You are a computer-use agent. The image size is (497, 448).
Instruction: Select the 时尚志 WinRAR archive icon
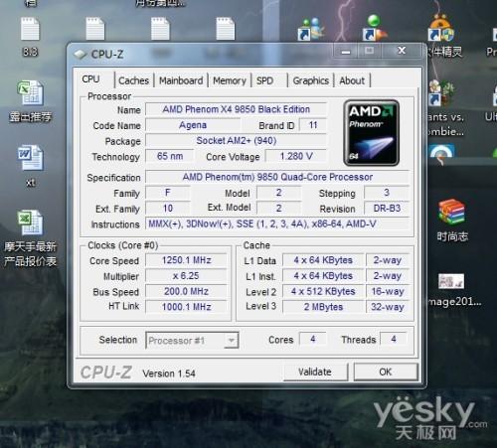(451, 213)
